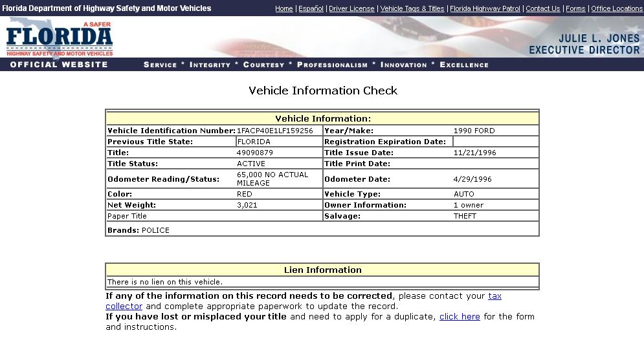Click the Lien Information section header
Viewport: 644px width, 344px height.
coord(322,270)
